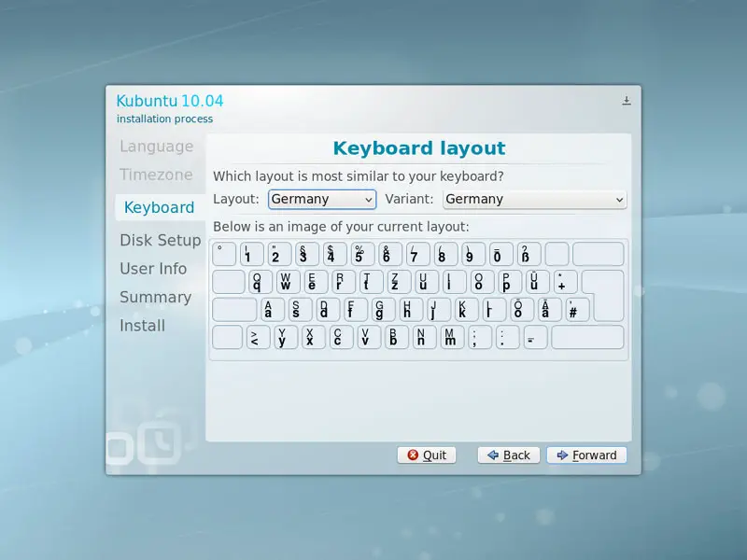This screenshot has height=560, width=747.
Task: Click the T key in the layout preview
Action: (x=370, y=282)
